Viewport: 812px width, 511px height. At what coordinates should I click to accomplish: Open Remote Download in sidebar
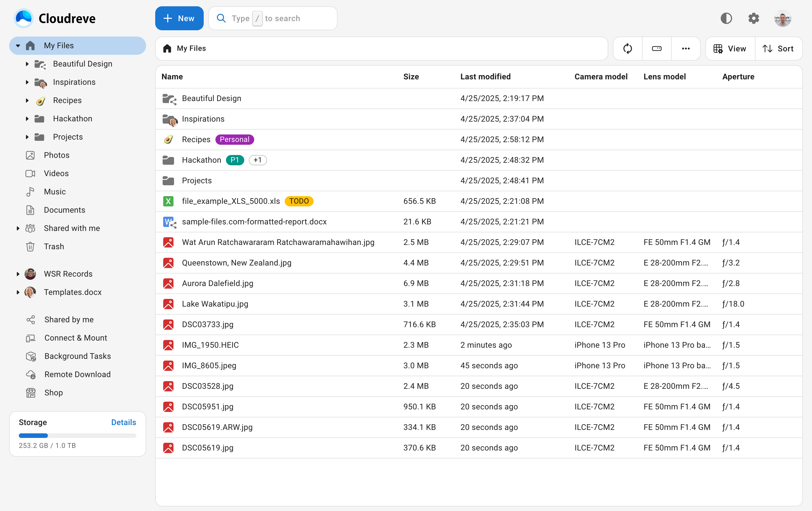coord(77,374)
